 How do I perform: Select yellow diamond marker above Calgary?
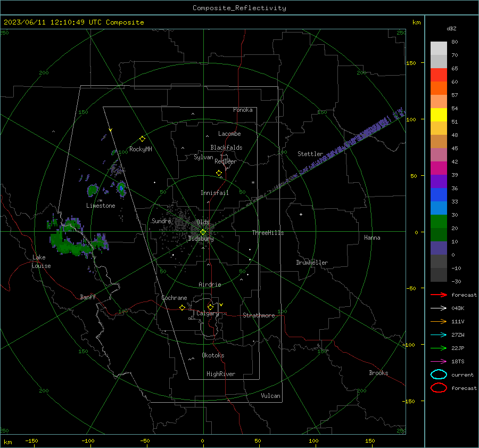pyautogui.click(x=210, y=307)
